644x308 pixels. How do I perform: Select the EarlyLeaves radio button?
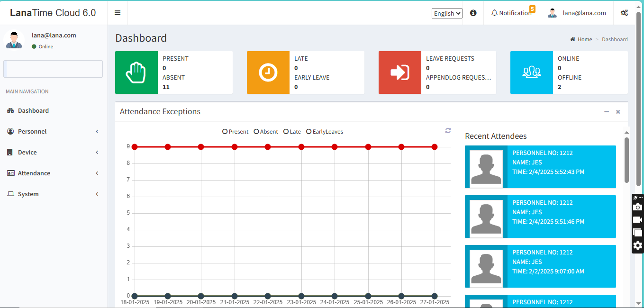click(309, 132)
